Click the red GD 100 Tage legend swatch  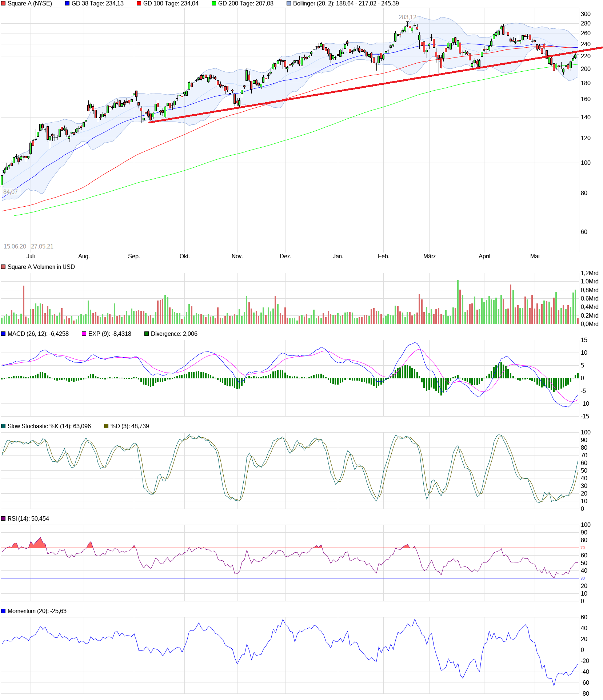click(x=139, y=4)
